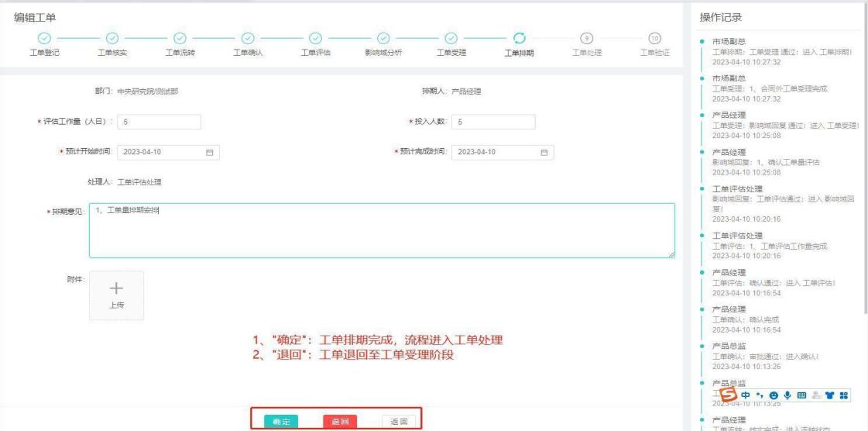Click the red 退回 button
Screen dimensions: 868x431
tap(340, 422)
